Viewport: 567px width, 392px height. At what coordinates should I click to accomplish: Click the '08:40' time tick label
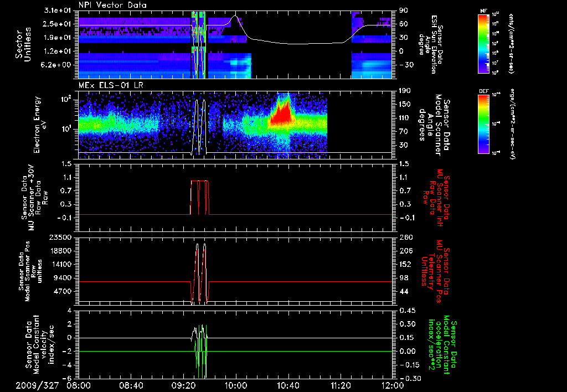point(131,385)
